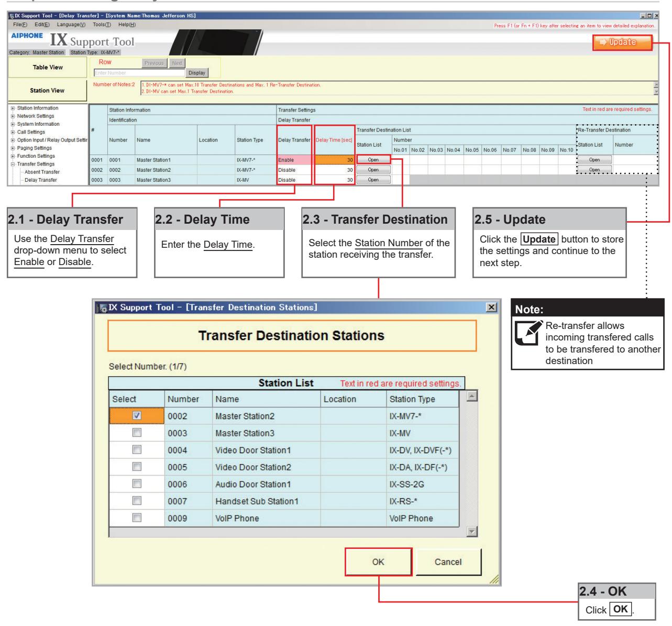Viewport: 672px width, 626px height.
Task: Select Delay Transfer in the tree
Action: pos(41,180)
